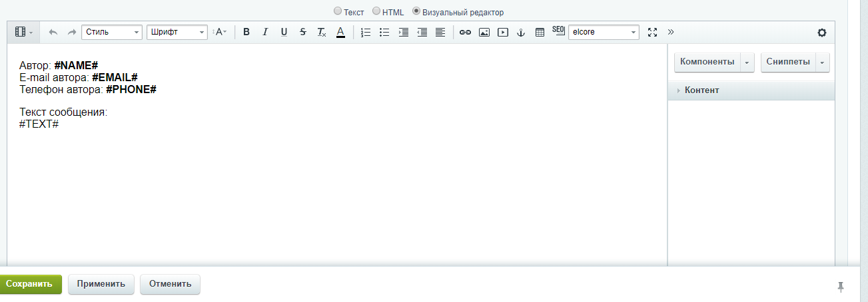Insert an anchor with the anchor icon
The image size is (868, 302).
click(x=521, y=32)
